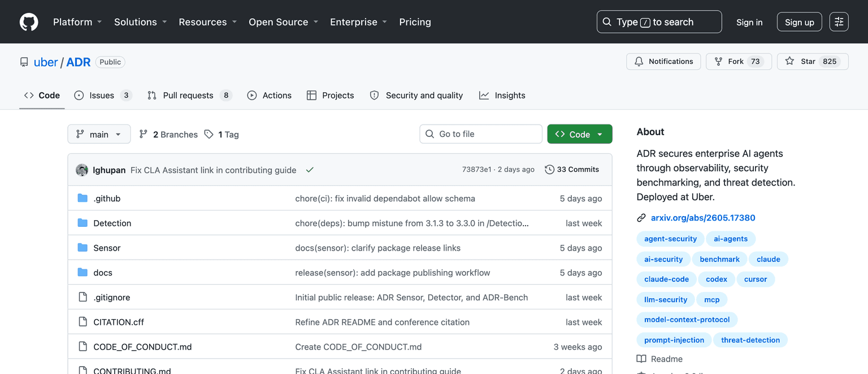Select the benchmark topic tag
The width and height of the screenshot is (868, 374).
pyautogui.click(x=719, y=259)
